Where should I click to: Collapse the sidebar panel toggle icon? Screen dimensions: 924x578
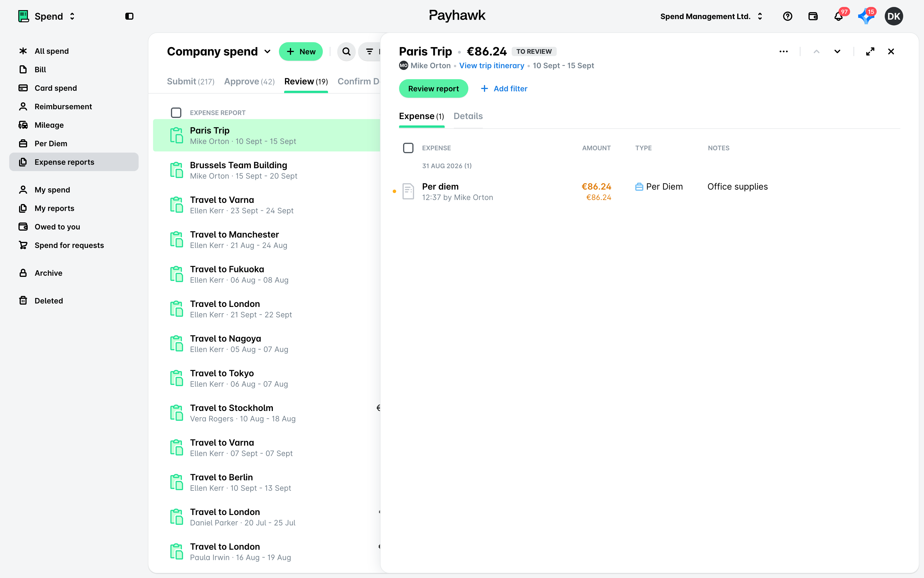[129, 16]
